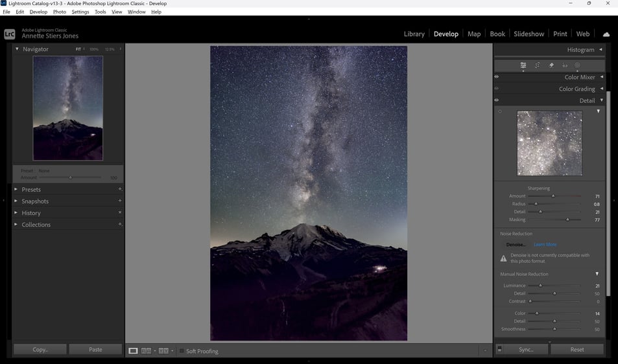The height and width of the screenshot is (364, 618).
Task: Select the Crop overlay tool icon
Action: coord(537,65)
